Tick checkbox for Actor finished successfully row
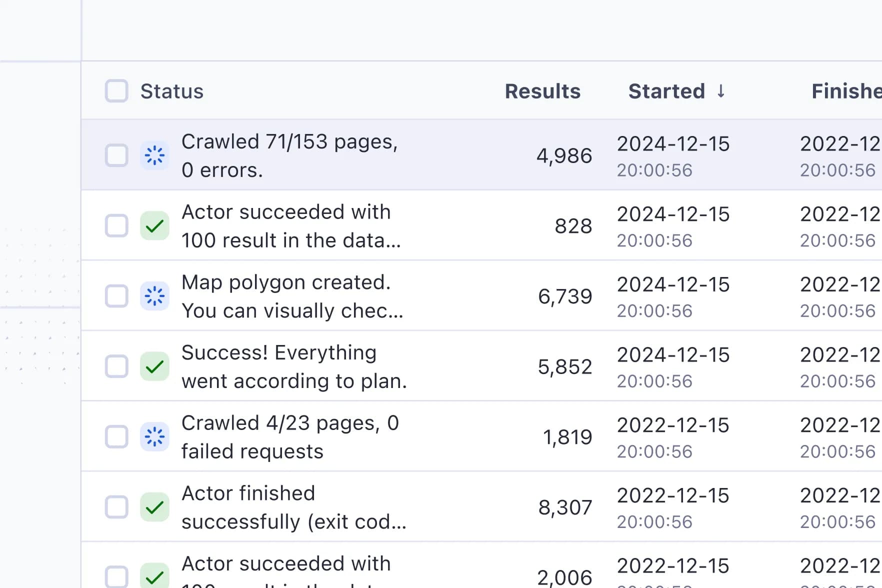Viewport: 882px width, 588px height. coord(116,507)
